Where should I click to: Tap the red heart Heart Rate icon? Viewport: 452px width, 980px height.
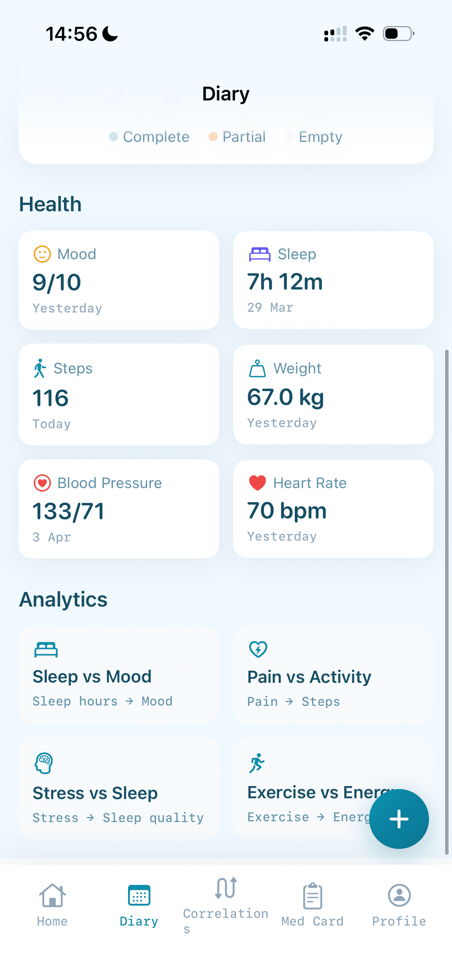pyautogui.click(x=257, y=483)
